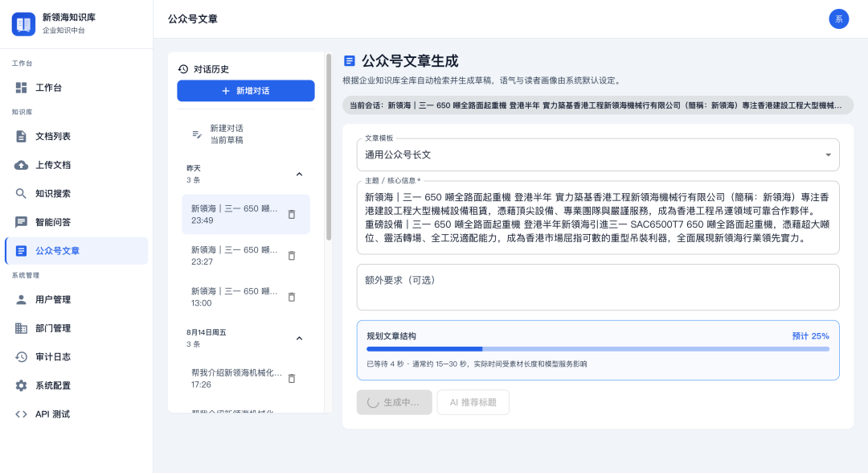This screenshot has height=473, width=868.
Task: Click the 公众号文章 page title in header
Action: (x=193, y=19)
